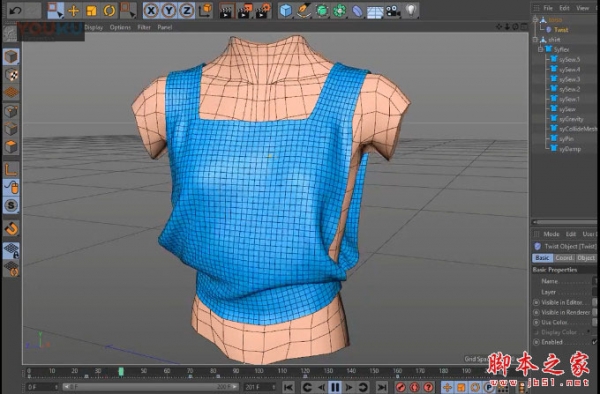Image resolution: width=600 pixels, height=394 pixels.
Task: Select the syPin item
Action: pyautogui.click(x=566, y=139)
